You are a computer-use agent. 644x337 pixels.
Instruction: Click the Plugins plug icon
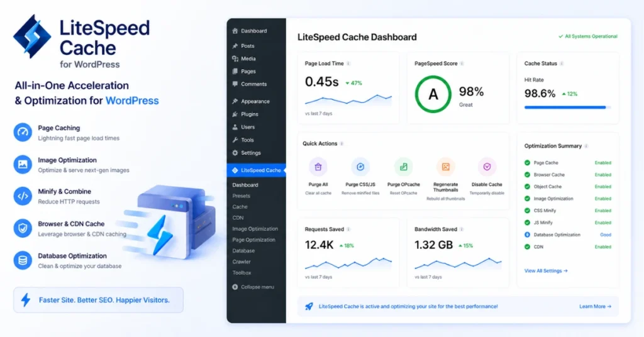coord(235,114)
